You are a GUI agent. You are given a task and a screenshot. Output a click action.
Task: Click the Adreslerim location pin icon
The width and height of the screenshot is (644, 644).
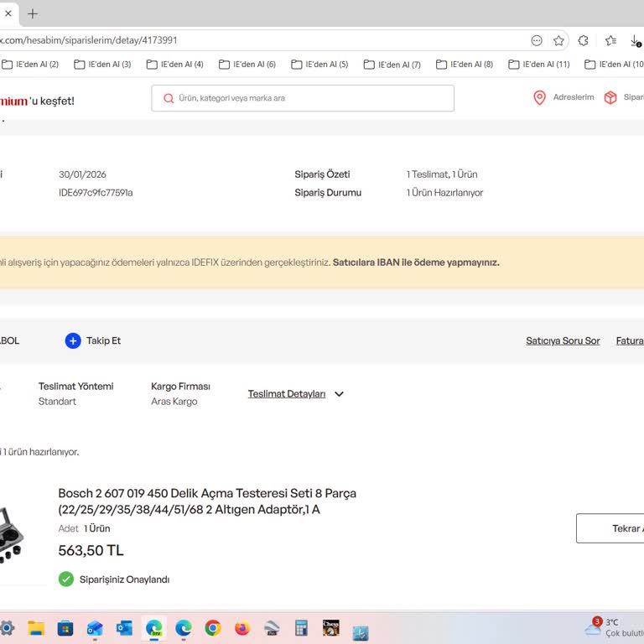tap(540, 98)
